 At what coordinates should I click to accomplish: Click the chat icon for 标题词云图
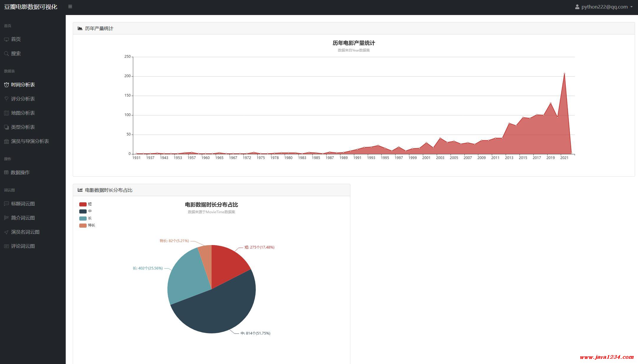(x=6, y=204)
